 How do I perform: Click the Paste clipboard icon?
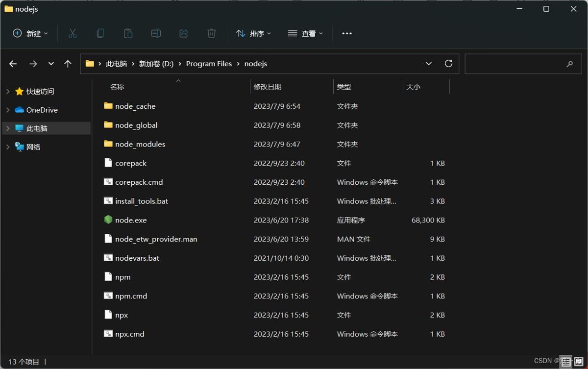pos(128,33)
